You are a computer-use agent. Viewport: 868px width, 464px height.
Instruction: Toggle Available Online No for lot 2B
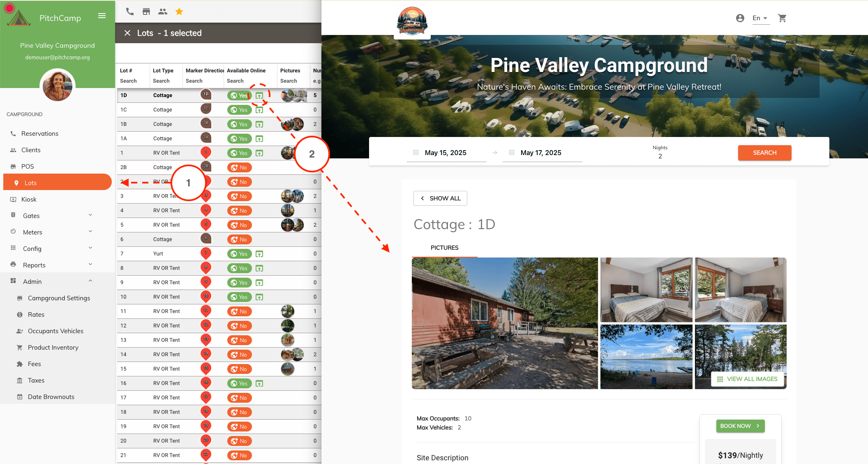pos(239,167)
